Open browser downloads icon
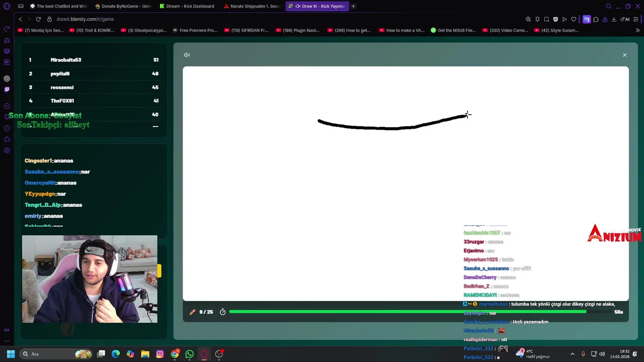644x362 pixels. (614, 19)
